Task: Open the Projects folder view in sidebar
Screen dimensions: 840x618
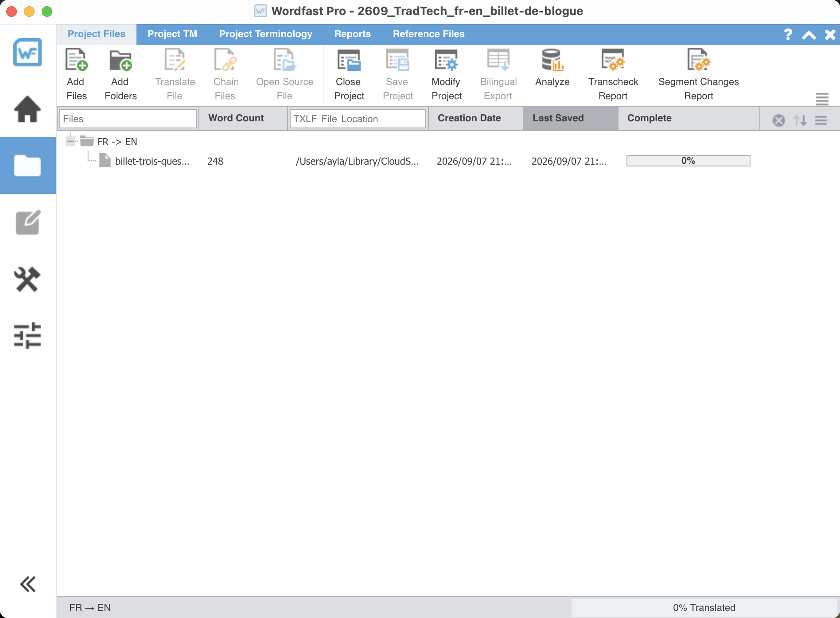Action: pyautogui.click(x=27, y=166)
